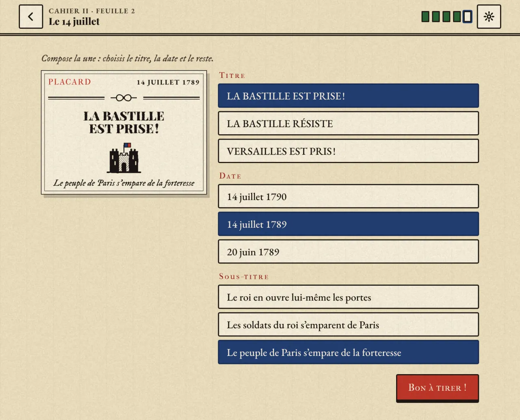Choose title 'LA BASTILLE RÉSISTE'

tap(348, 123)
